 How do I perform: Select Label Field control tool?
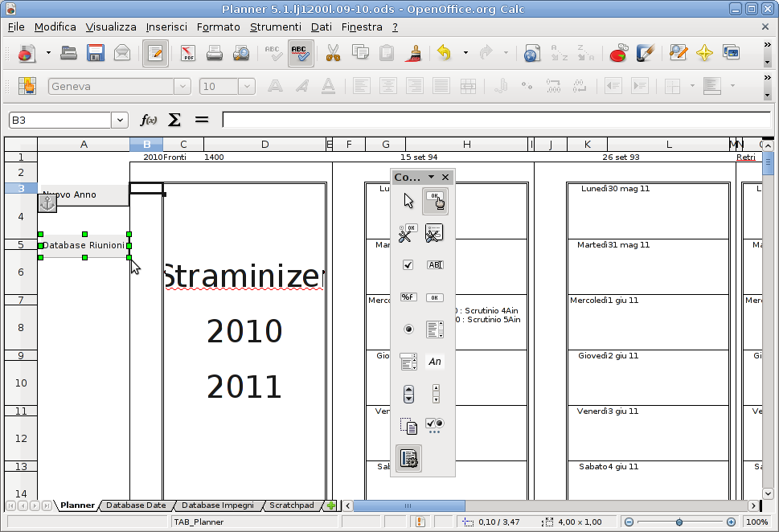pos(435,361)
